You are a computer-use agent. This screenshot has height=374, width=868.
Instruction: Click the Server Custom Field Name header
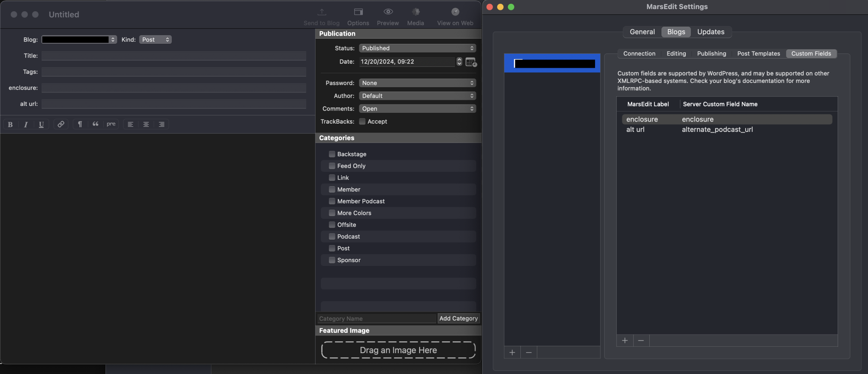(x=720, y=104)
